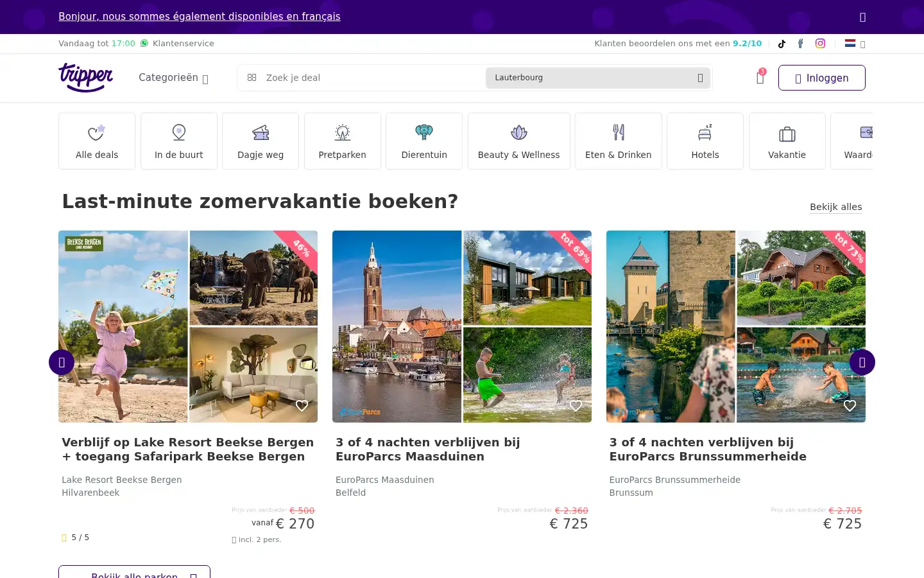
Task: Select the Beauty & Wellness category
Action: point(519,141)
